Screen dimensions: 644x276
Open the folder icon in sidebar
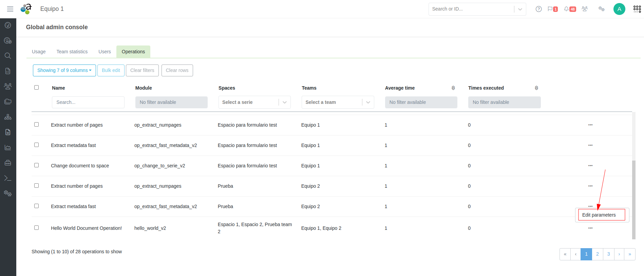[x=8, y=102]
